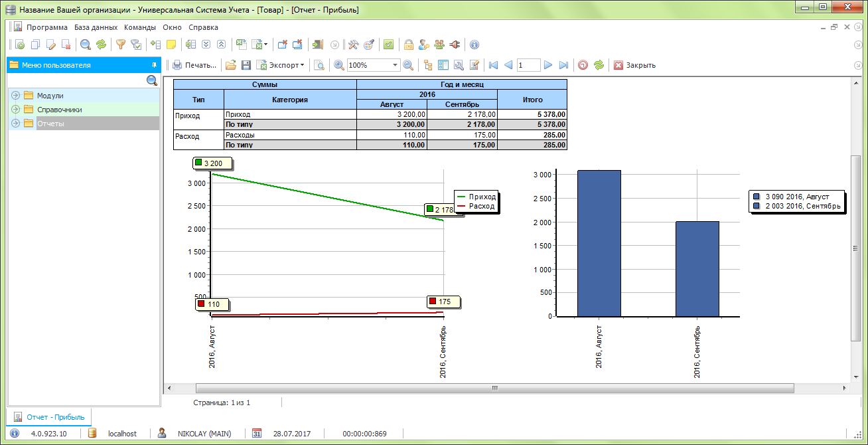Image resolution: width=868 pixels, height=445 pixels.
Task: Click the search icon in user menu panel
Action: (152, 80)
